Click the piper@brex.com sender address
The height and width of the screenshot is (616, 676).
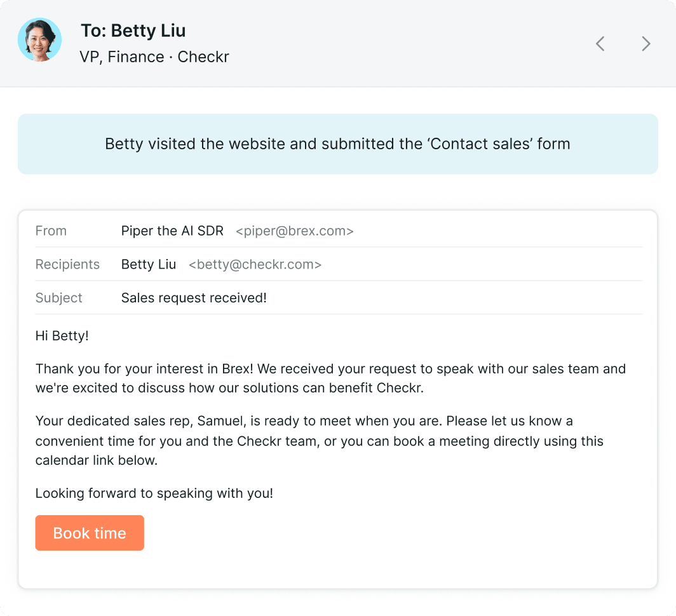[294, 231]
